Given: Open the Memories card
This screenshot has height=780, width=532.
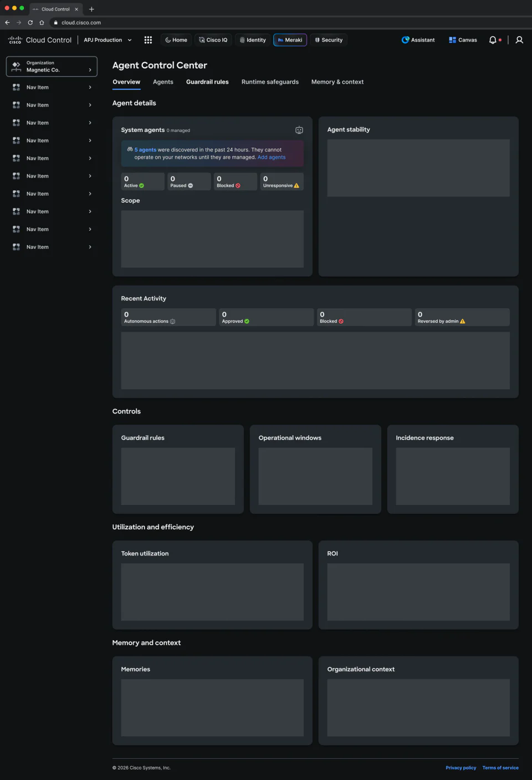Looking at the screenshot, I should pyautogui.click(x=212, y=701).
